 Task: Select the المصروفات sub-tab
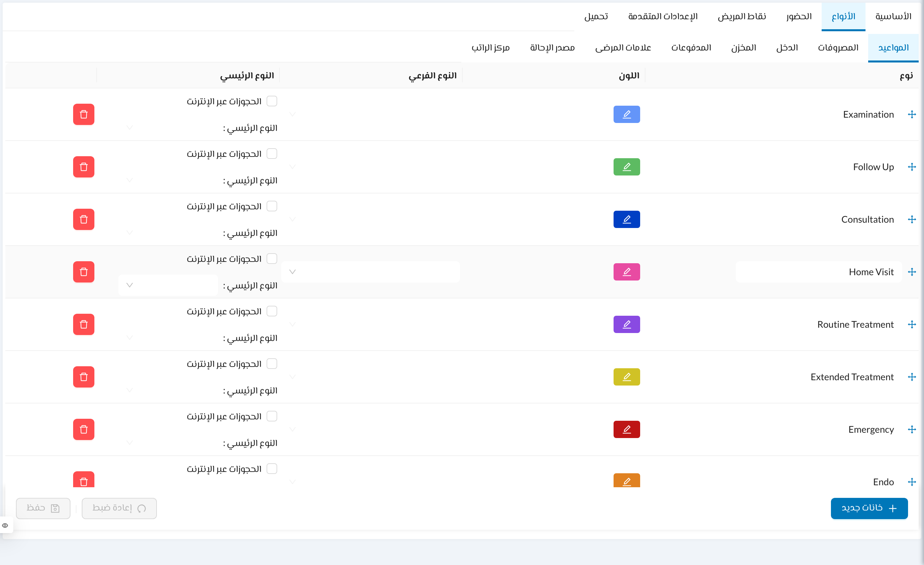(838, 48)
